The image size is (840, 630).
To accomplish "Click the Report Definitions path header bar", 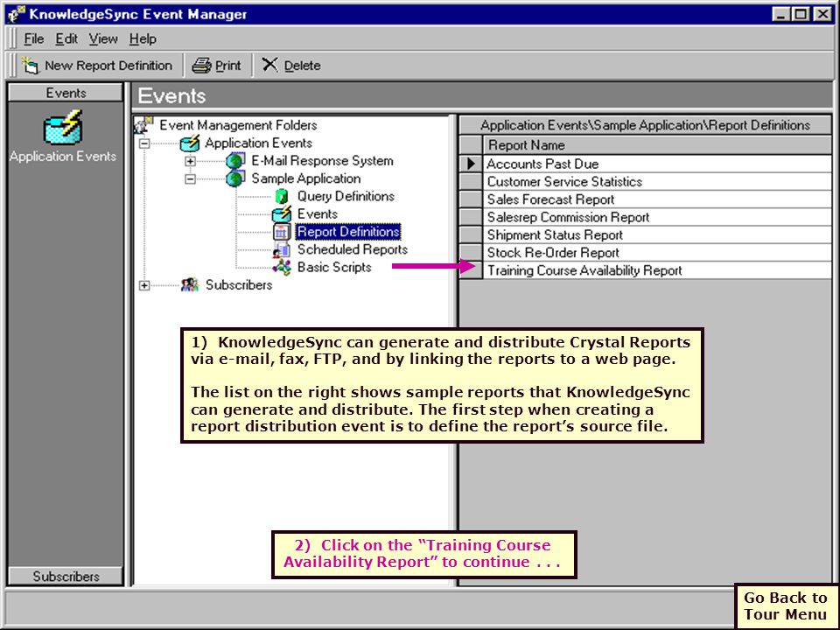I will tap(646, 125).
